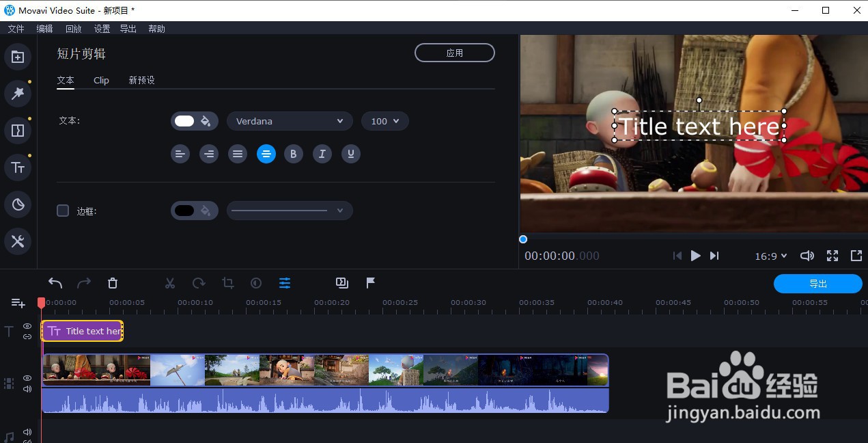Skip to previous frame
This screenshot has width=868, height=443.
click(677, 256)
